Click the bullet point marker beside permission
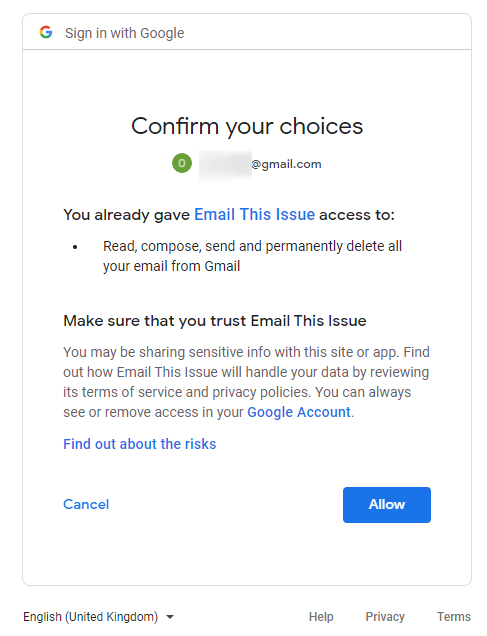This screenshot has height=636, width=487. [75, 247]
